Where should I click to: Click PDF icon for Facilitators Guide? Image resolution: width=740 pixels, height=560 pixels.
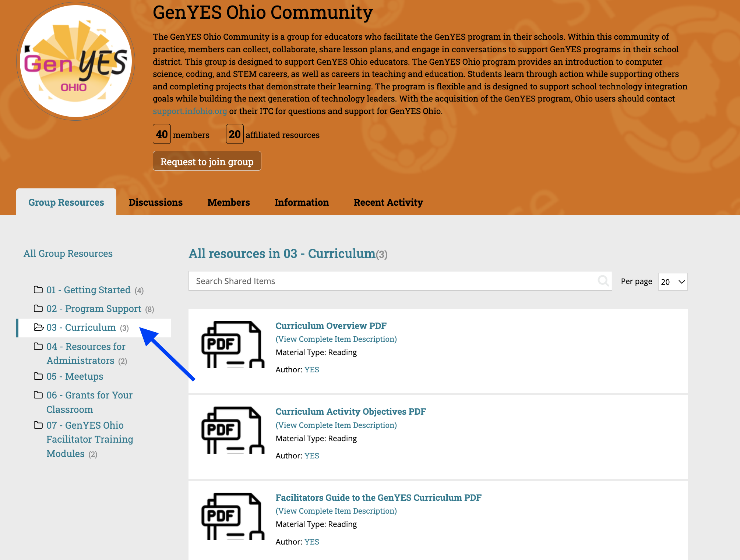233,516
